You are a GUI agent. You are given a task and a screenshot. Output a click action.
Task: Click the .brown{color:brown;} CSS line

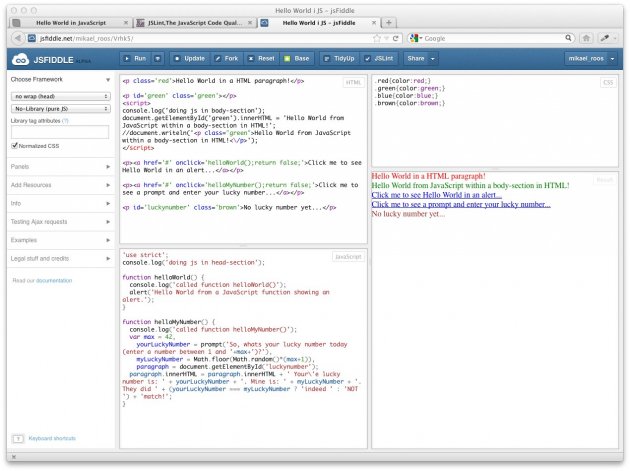409,103
